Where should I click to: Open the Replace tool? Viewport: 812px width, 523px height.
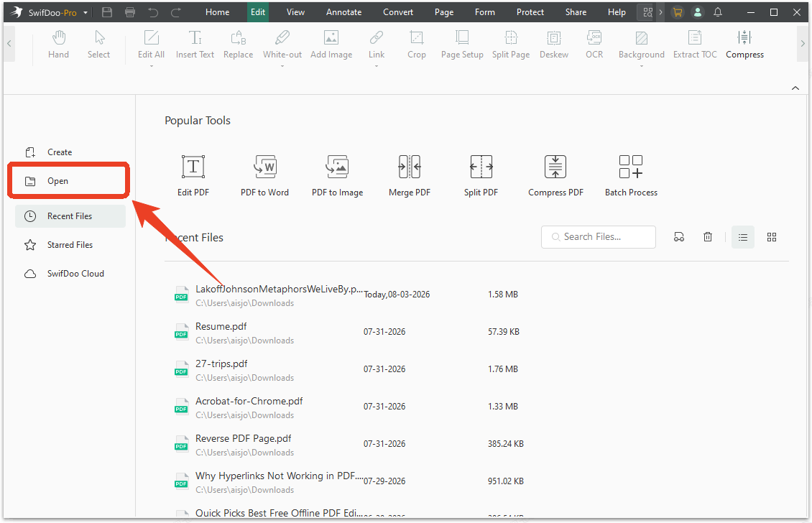point(239,45)
